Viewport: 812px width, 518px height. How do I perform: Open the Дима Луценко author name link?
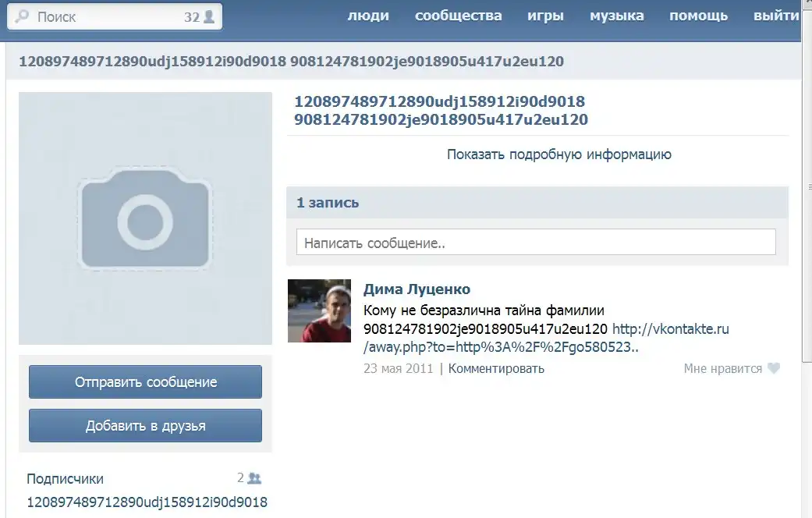(417, 289)
